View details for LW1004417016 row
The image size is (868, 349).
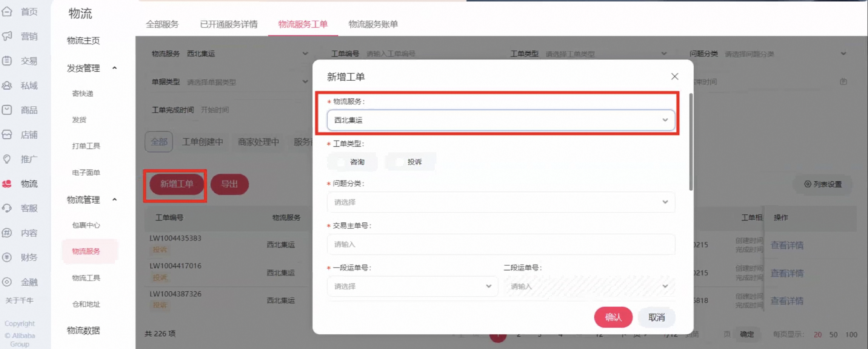click(787, 273)
